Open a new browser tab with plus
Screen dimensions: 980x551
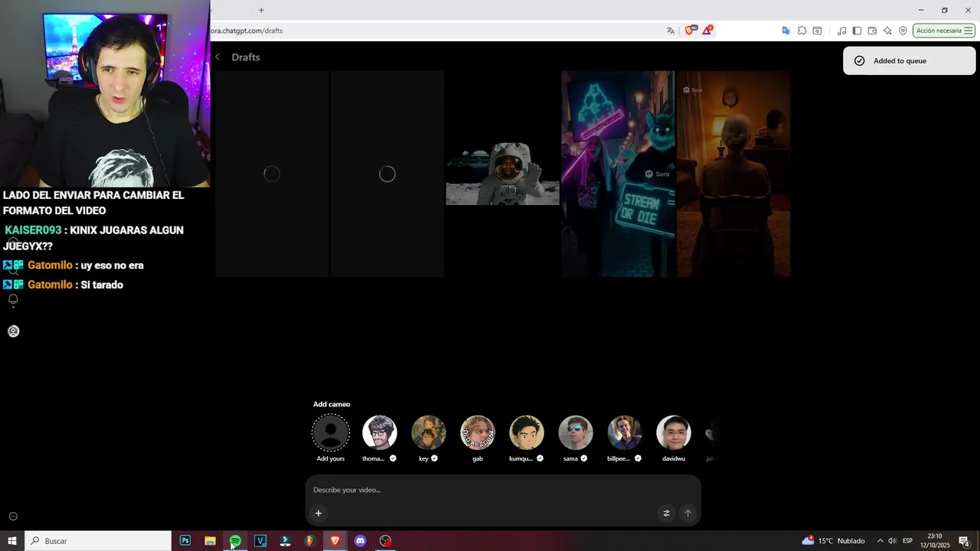261,10
